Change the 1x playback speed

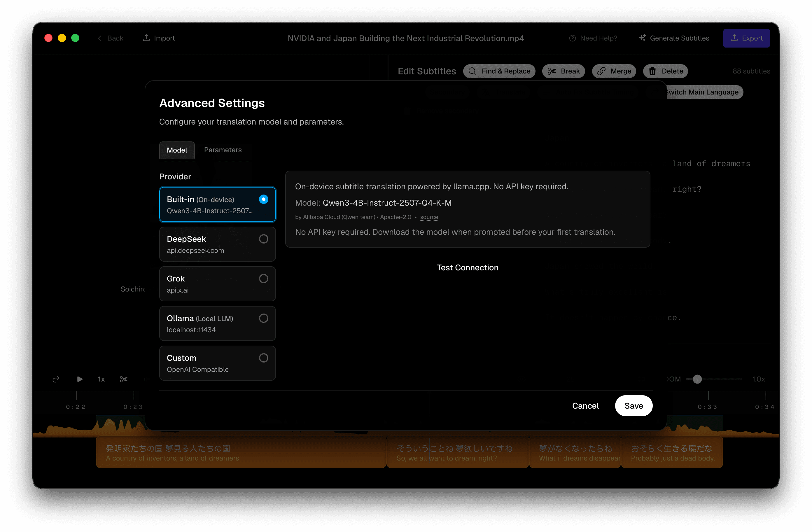pos(101,379)
